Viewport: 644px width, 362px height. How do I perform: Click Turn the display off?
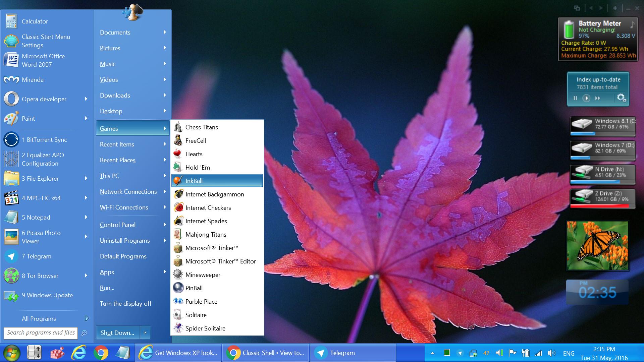point(125,304)
